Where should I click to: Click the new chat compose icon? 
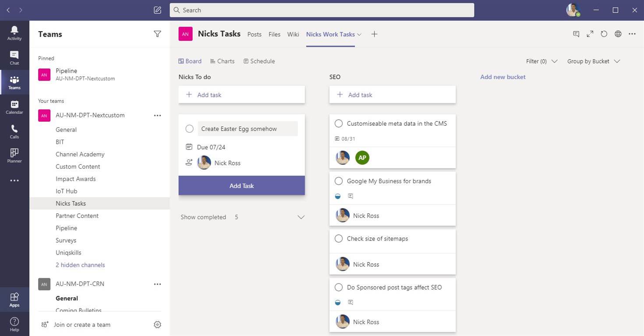click(158, 10)
